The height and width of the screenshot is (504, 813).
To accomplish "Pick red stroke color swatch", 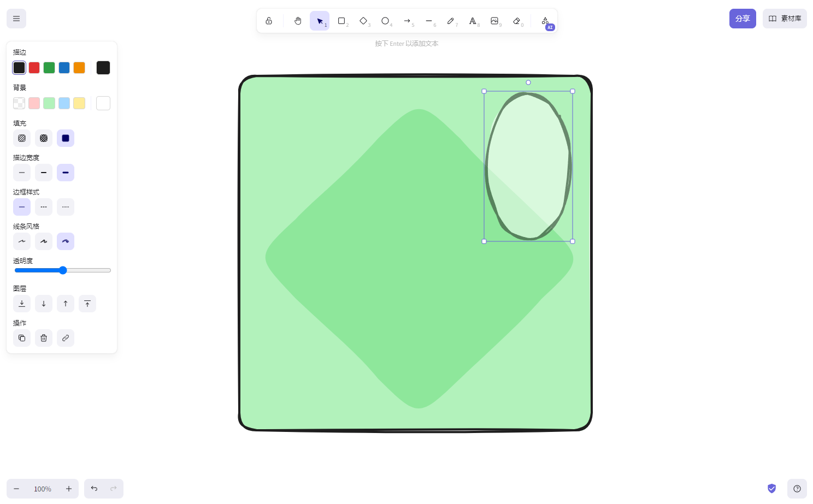I will [34, 68].
